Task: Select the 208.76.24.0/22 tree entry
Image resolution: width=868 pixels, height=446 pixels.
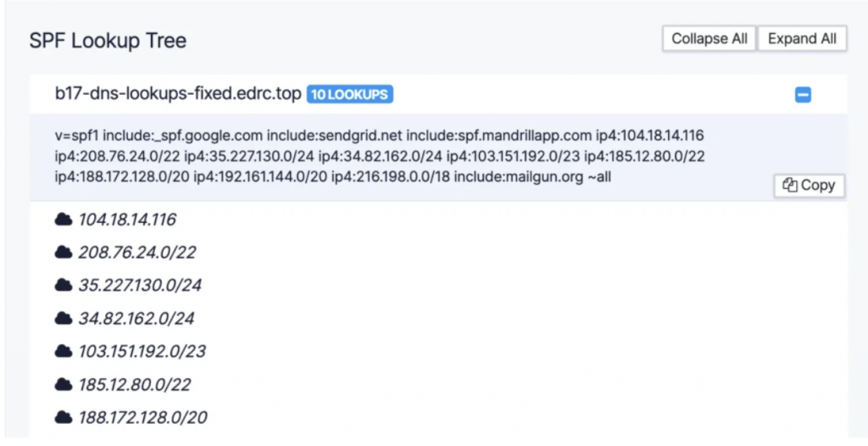Action: (137, 253)
